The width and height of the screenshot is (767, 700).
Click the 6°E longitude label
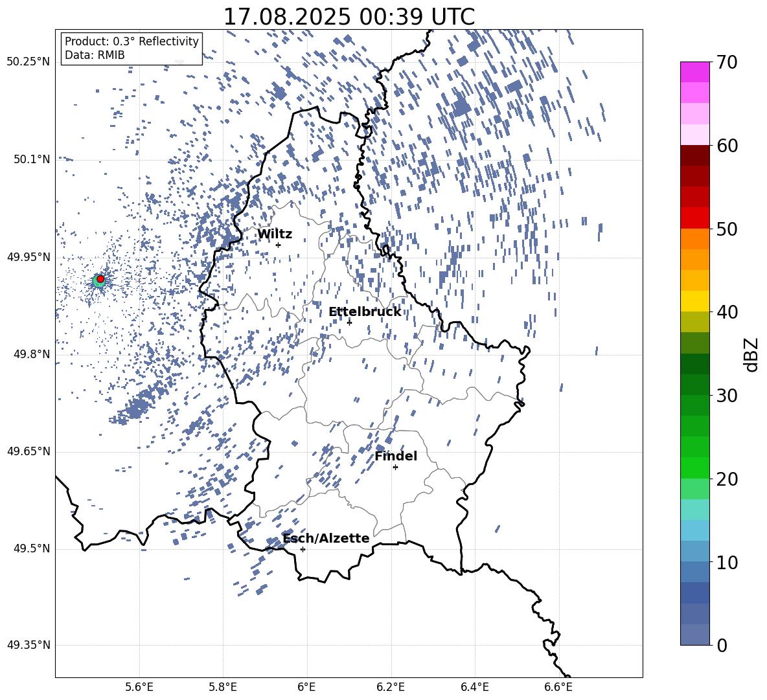coord(306,687)
